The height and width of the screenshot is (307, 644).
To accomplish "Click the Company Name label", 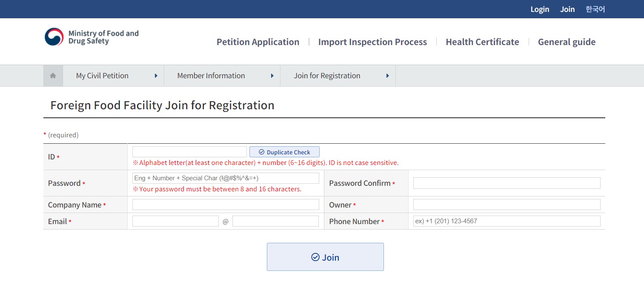I will coord(74,205).
